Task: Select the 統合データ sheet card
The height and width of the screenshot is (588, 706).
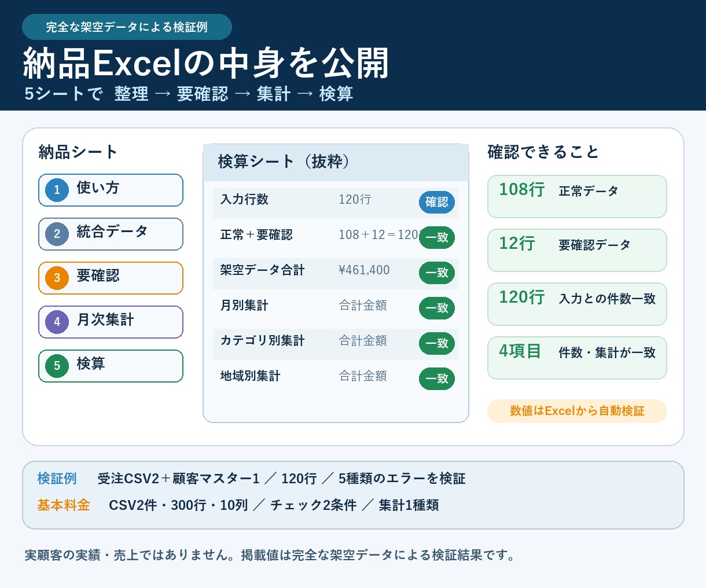Action: [x=111, y=234]
